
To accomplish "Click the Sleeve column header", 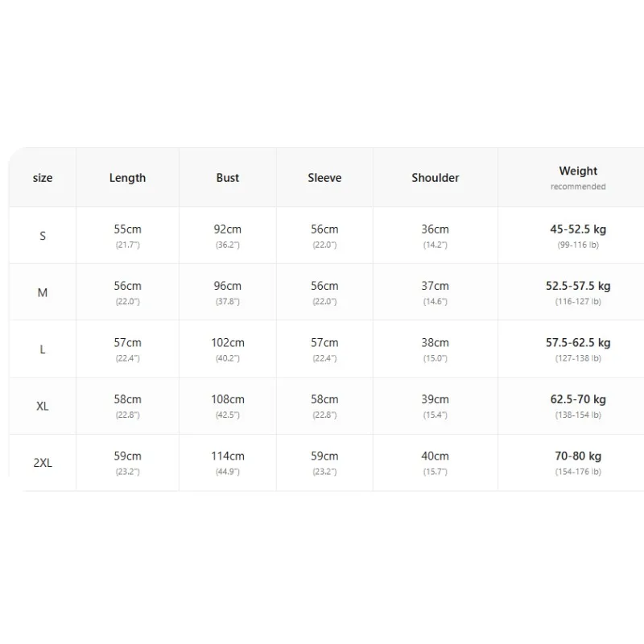I will (324, 178).
